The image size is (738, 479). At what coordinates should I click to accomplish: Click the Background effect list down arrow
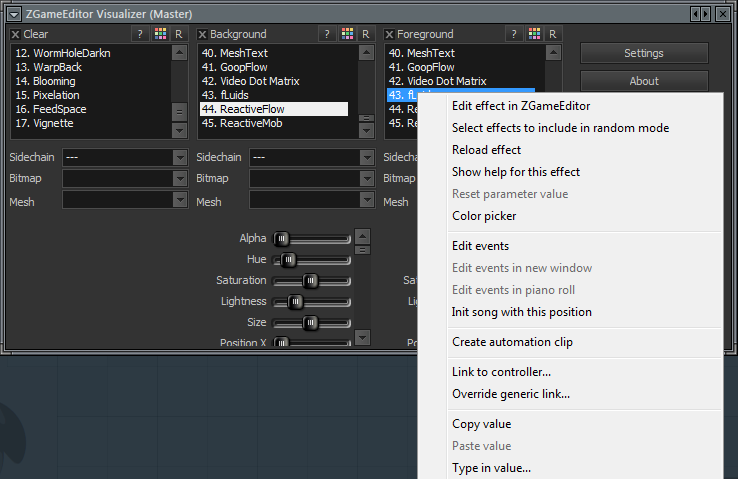click(x=366, y=130)
